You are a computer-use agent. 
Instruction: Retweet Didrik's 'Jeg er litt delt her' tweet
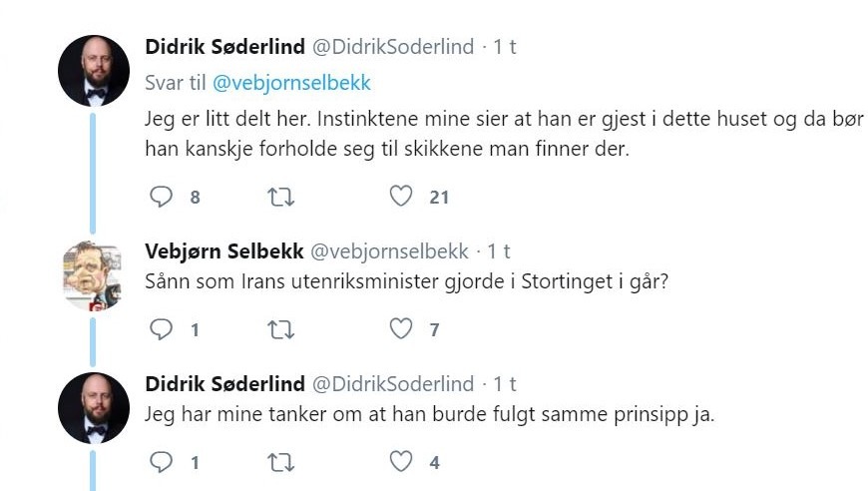pos(282,197)
